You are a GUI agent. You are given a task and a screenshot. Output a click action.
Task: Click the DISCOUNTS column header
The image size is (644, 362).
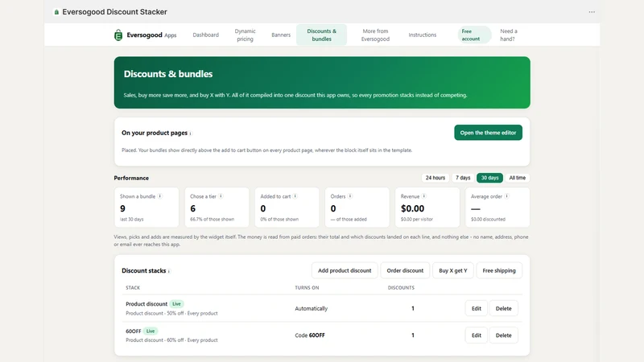[401, 288]
